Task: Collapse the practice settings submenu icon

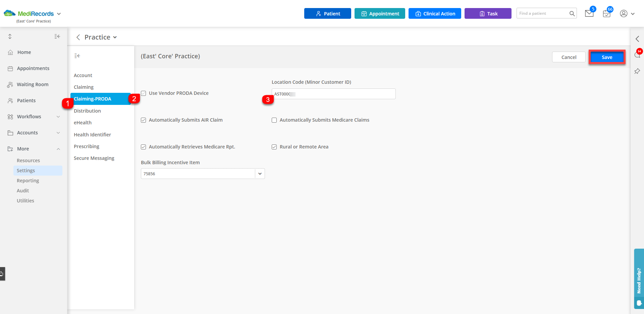Action: tap(77, 56)
